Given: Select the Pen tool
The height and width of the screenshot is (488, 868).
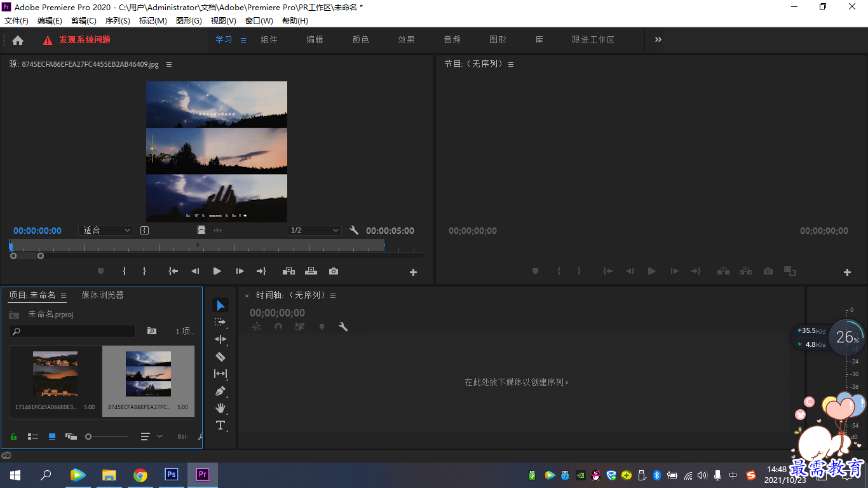Looking at the screenshot, I should [220, 391].
